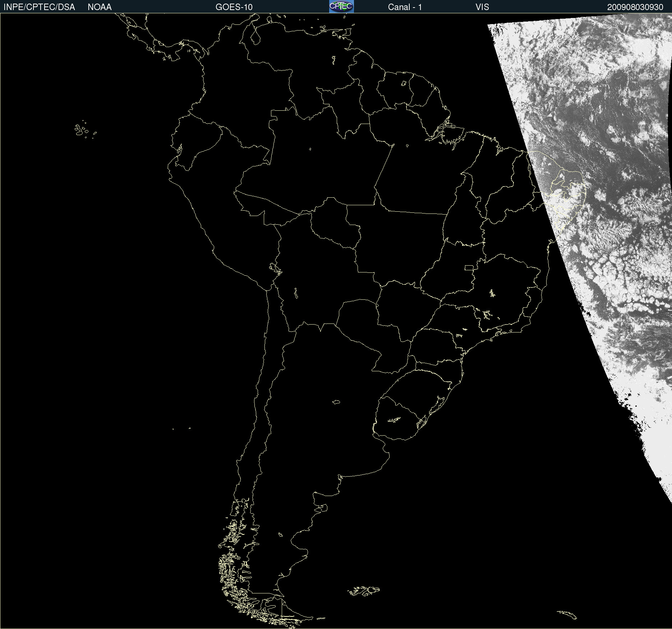672x629 pixels.
Task: Click the VIS channel label
Action: (x=482, y=7)
